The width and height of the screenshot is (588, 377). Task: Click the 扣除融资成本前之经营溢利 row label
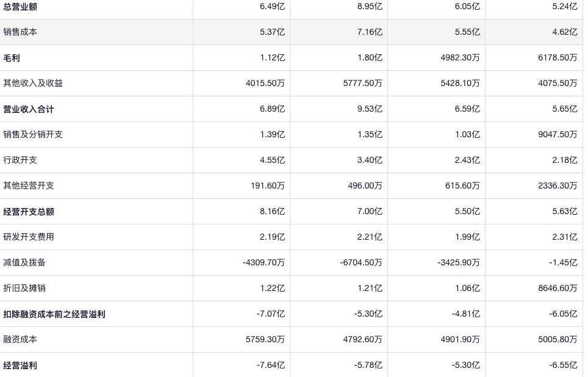[54, 314]
